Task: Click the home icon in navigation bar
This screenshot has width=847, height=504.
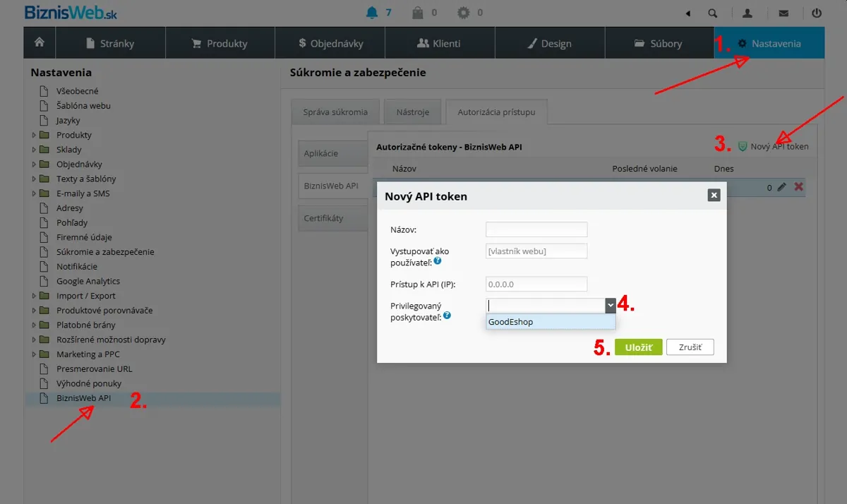Action: [x=40, y=43]
